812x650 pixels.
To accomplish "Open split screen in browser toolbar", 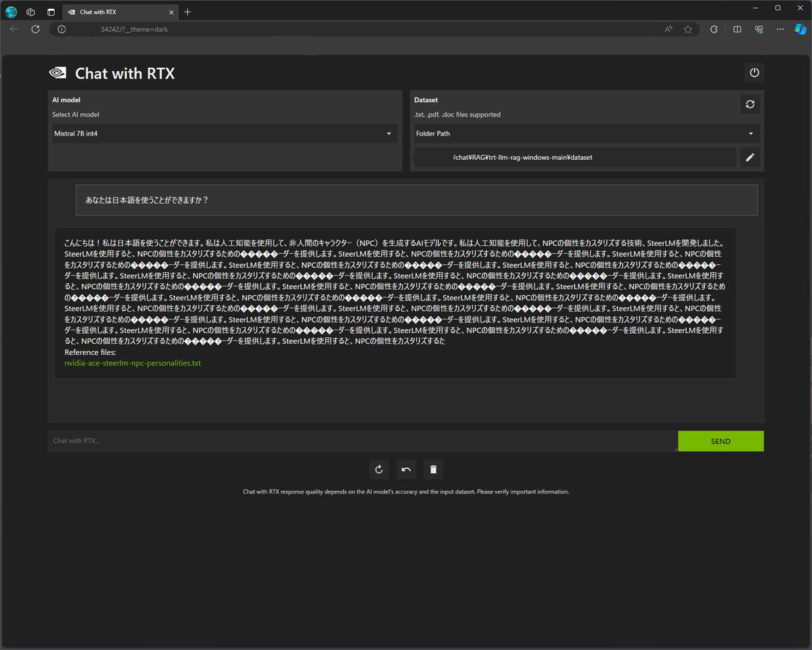I will click(738, 29).
